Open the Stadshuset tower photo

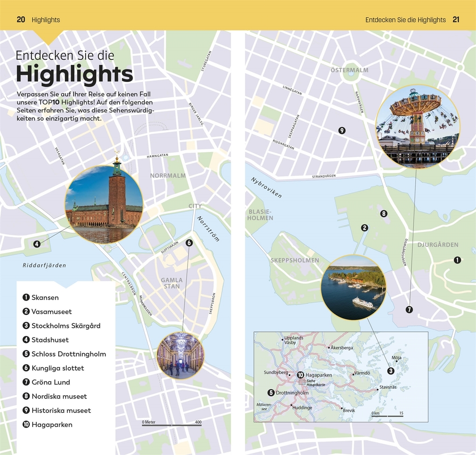pos(104,205)
